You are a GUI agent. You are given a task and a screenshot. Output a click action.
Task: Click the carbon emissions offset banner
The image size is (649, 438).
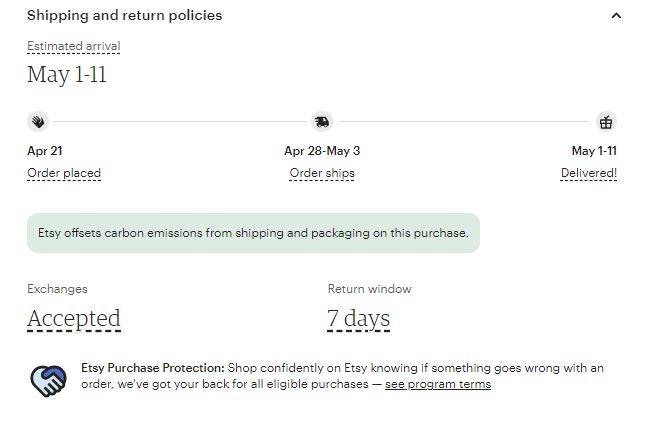coord(253,233)
